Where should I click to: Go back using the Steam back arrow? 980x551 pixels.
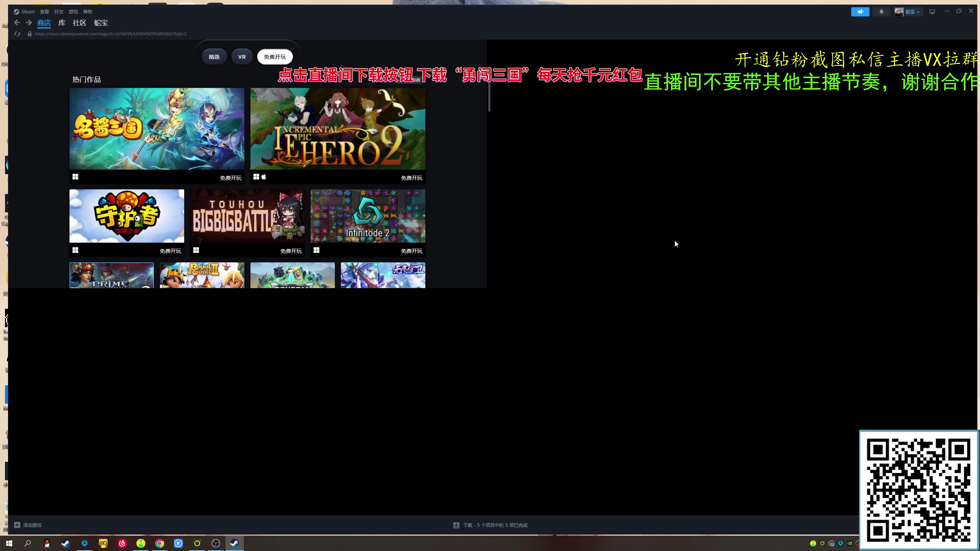pos(17,23)
